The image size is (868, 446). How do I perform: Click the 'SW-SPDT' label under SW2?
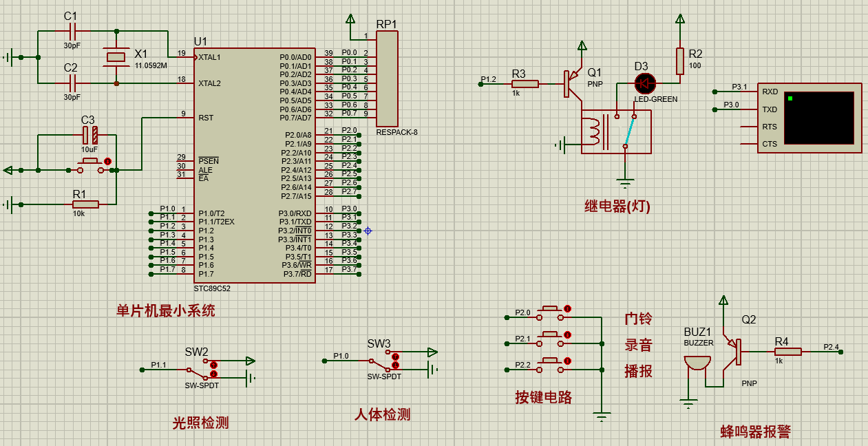(202, 385)
